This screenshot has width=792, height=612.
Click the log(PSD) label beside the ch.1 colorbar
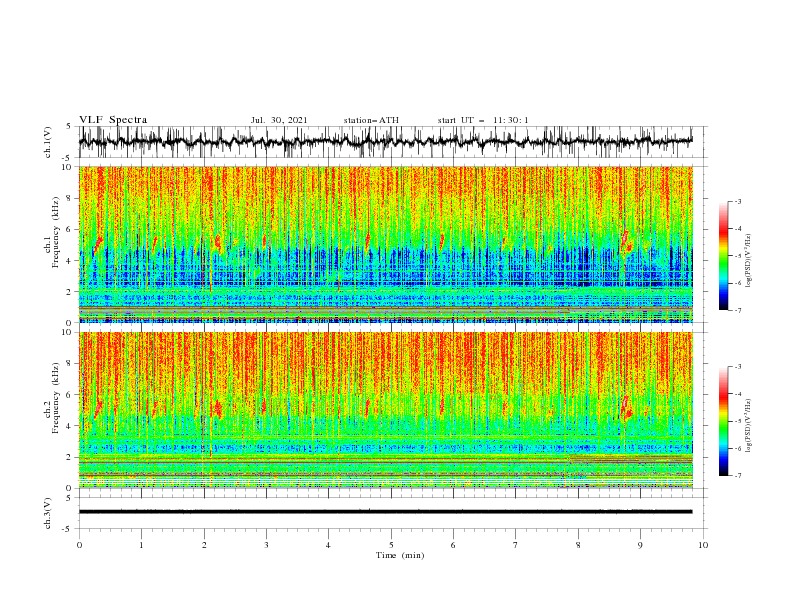point(749,261)
